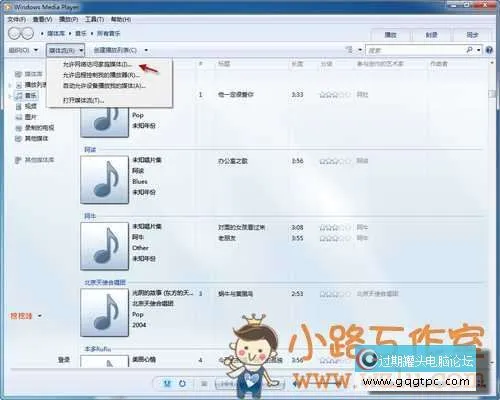This screenshot has width=500, height=400.
Task: Switch to the 刻录 burn tab
Action: tap(431, 35)
